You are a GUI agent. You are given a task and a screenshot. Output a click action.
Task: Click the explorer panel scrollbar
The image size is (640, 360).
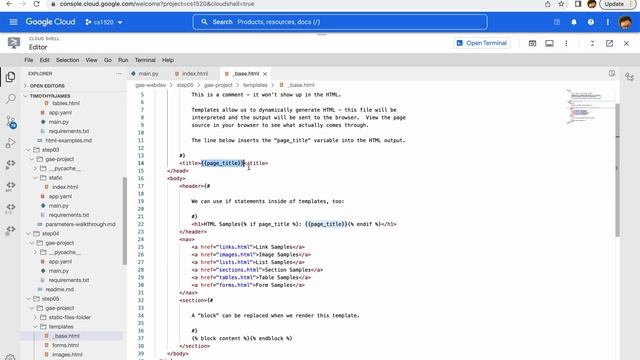pos(124,220)
